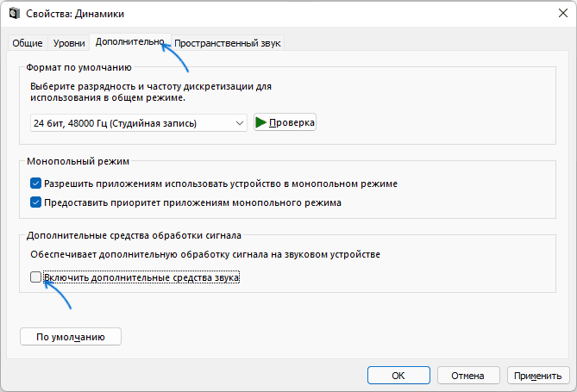This screenshot has width=577, height=392.
Task: Close the Свойства: Динамики dialog
Action: tap(562, 13)
